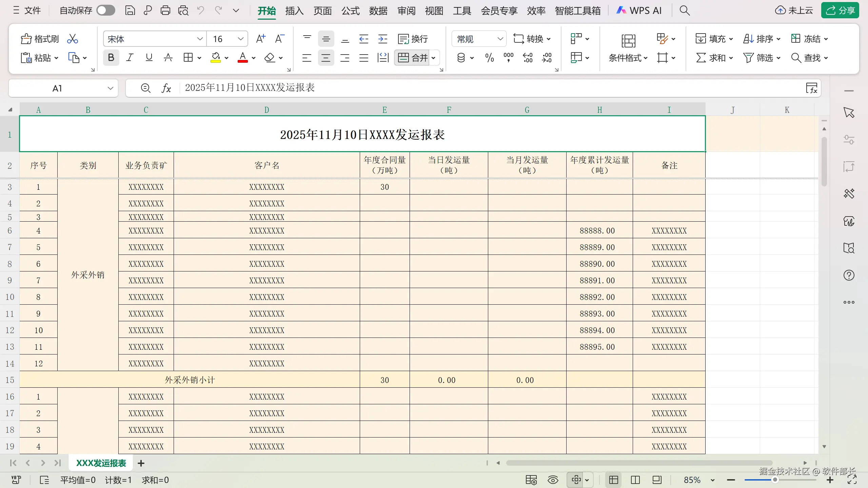The height and width of the screenshot is (488, 868).
Task: Switch to the 插入 ribbon tab
Action: pyautogui.click(x=294, y=11)
